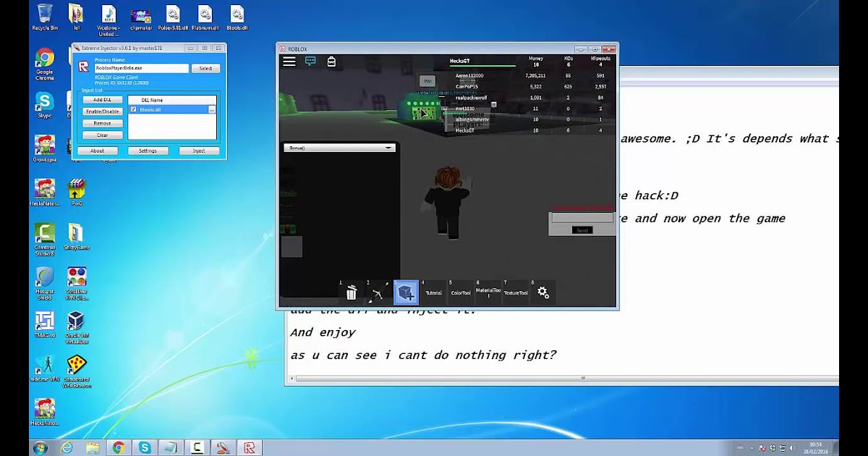This screenshot has width=868, height=456.
Task: Open Internet Explorer from the taskbar
Action: point(67,448)
